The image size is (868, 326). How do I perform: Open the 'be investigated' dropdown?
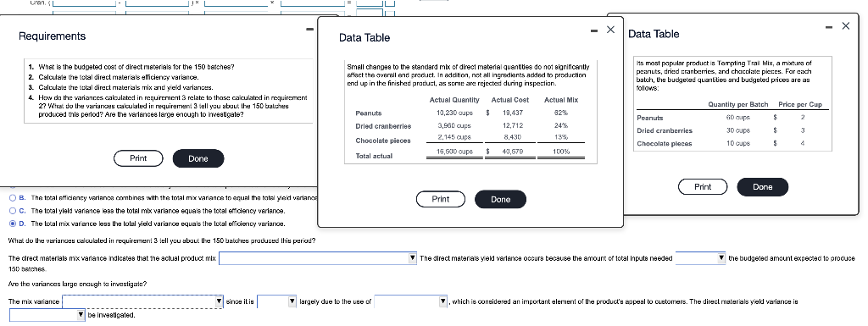point(47,315)
